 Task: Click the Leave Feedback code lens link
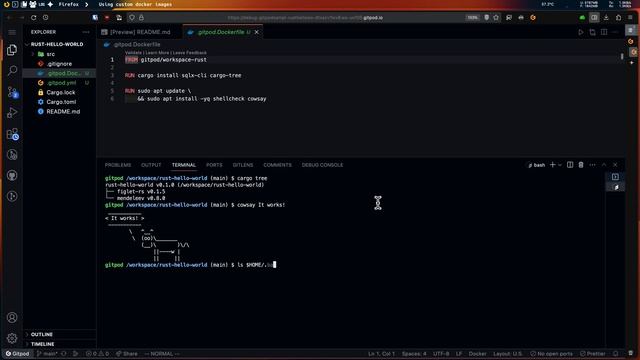[190, 53]
